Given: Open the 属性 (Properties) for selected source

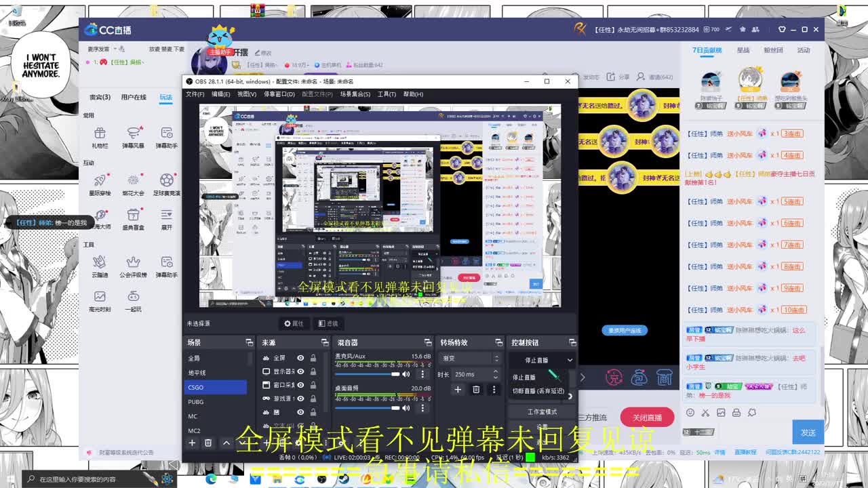Looking at the screenshot, I should (x=296, y=323).
